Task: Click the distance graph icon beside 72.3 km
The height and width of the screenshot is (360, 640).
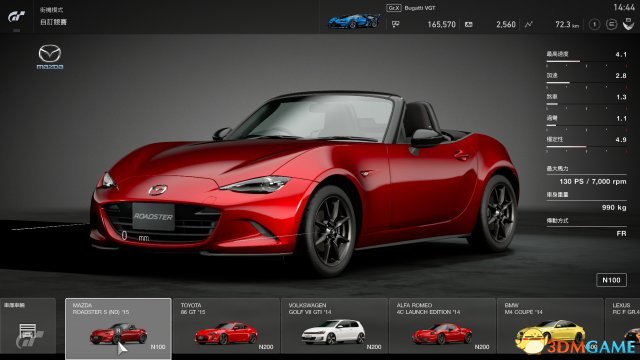Action: 529,24
